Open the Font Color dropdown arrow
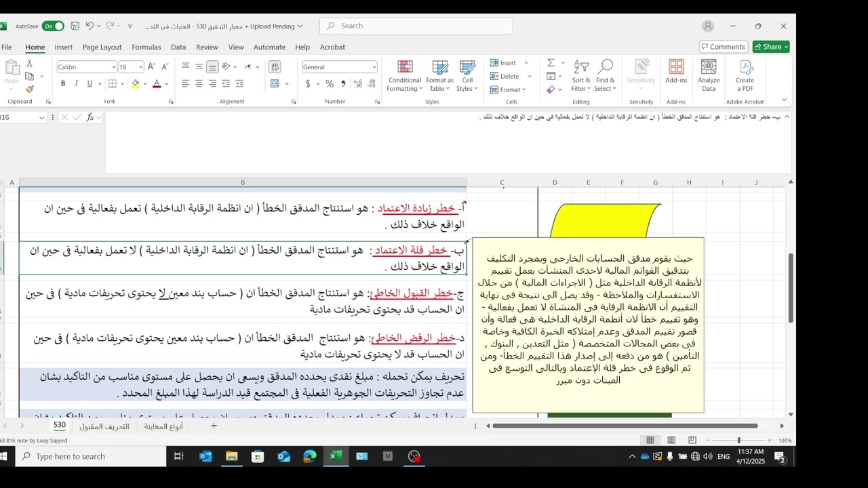Screen dimensions: 868x488 (166, 84)
